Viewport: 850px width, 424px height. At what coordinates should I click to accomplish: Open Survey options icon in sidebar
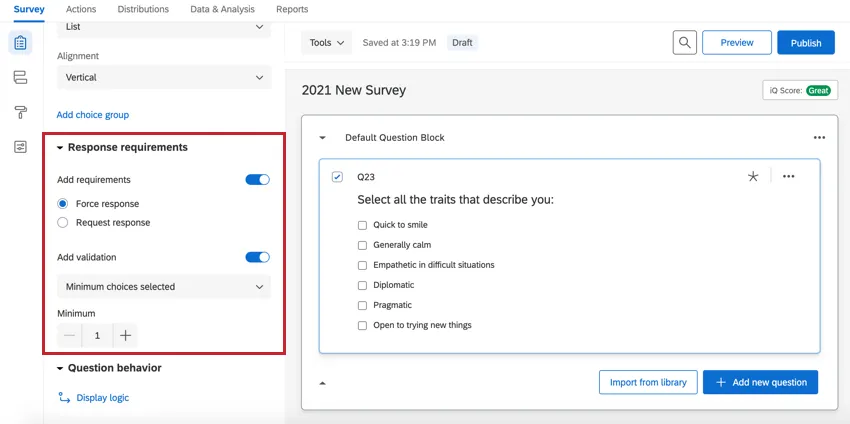21,146
